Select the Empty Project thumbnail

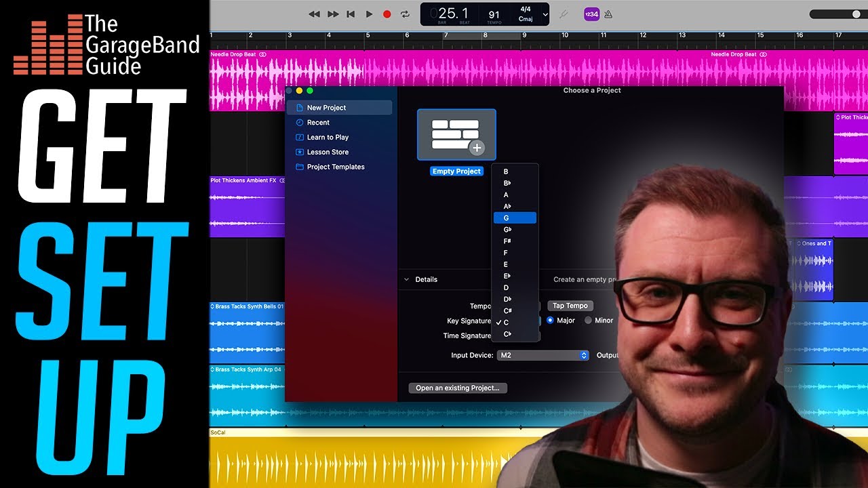456,135
